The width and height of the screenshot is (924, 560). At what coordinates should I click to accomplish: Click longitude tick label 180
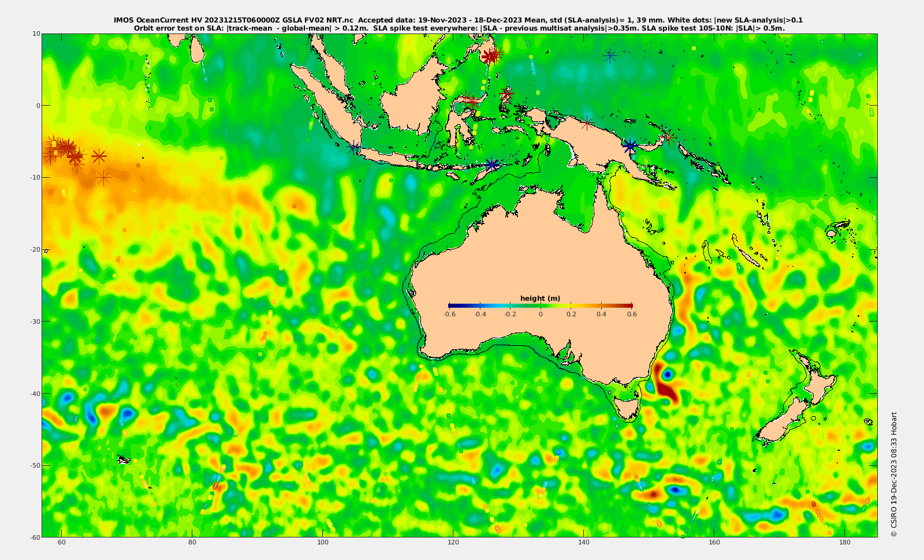click(845, 543)
